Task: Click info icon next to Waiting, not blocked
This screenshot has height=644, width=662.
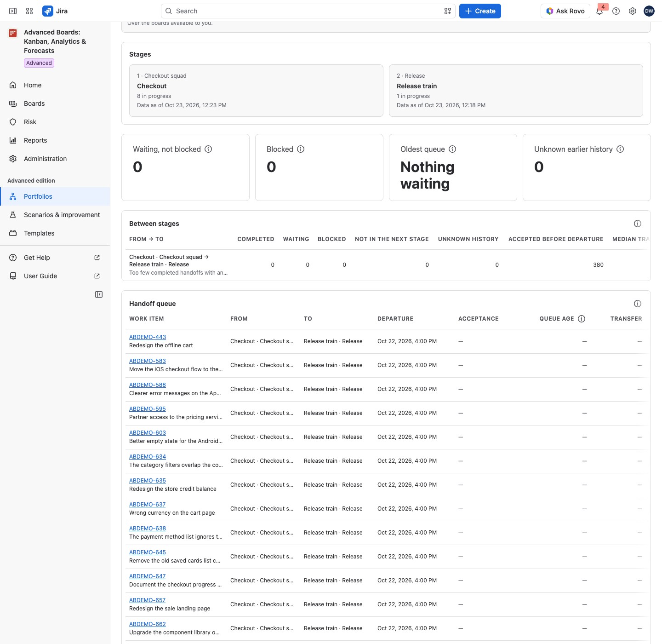Action: coord(208,149)
